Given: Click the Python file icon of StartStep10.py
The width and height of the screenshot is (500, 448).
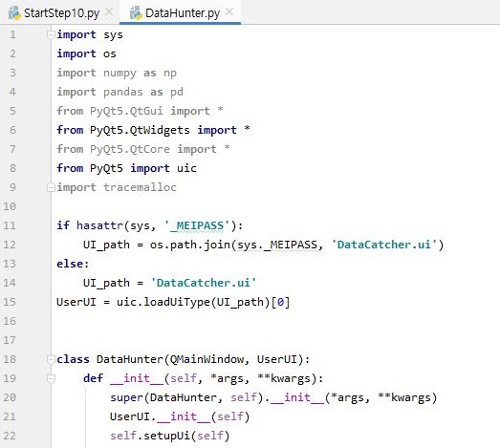Looking at the screenshot, I should tap(14, 13).
